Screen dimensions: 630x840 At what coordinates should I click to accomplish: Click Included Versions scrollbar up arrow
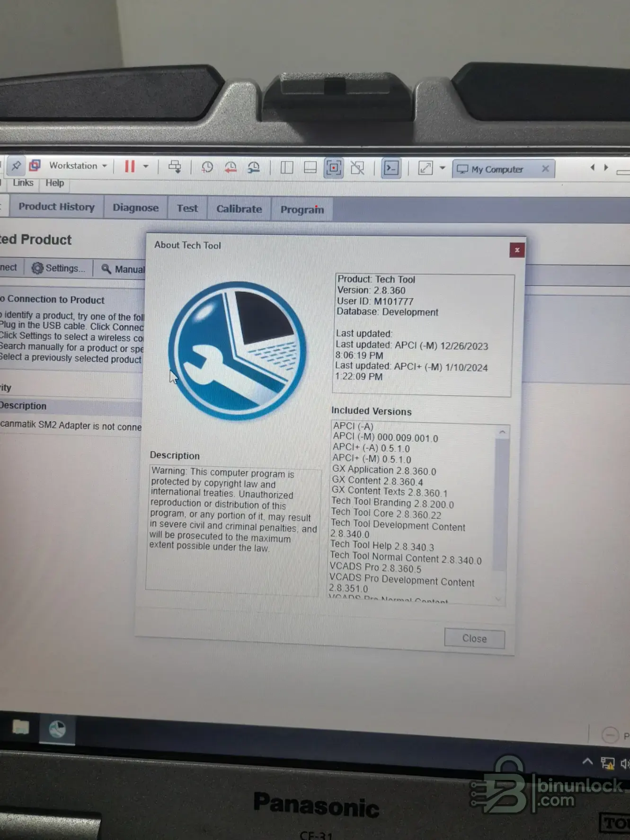pyautogui.click(x=502, y=432)
